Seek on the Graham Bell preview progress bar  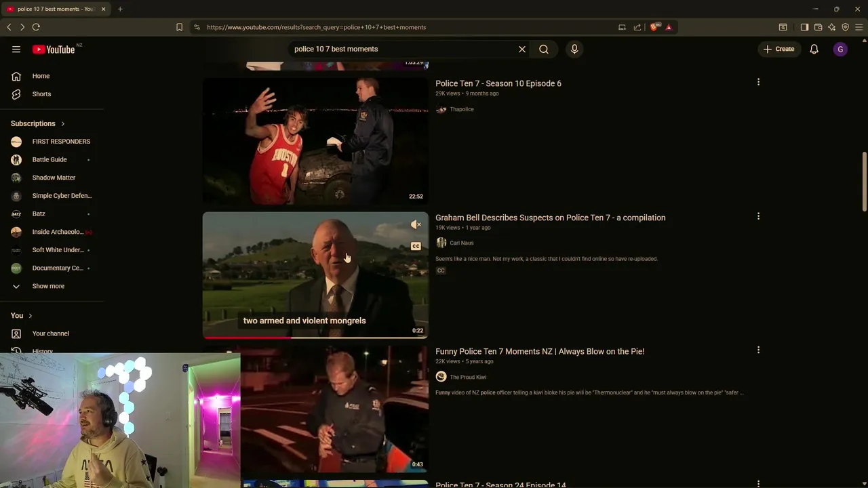(x=315, y=337)
